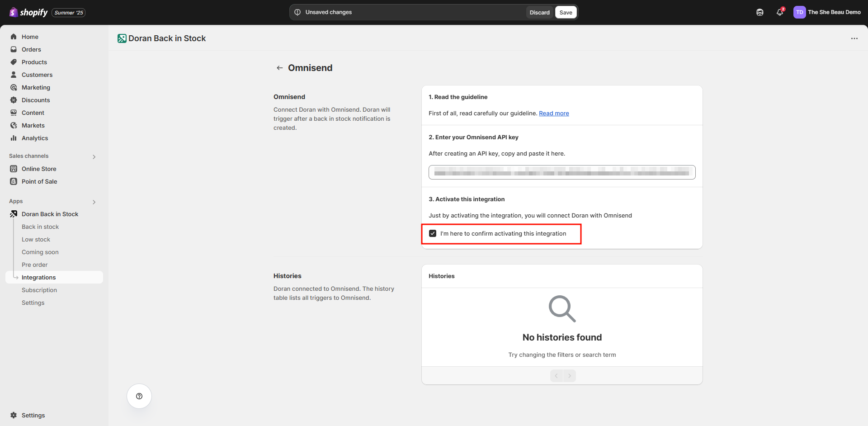
Task: Open the help question mark button
Action: pyautogui.click(x=139, y=396)
